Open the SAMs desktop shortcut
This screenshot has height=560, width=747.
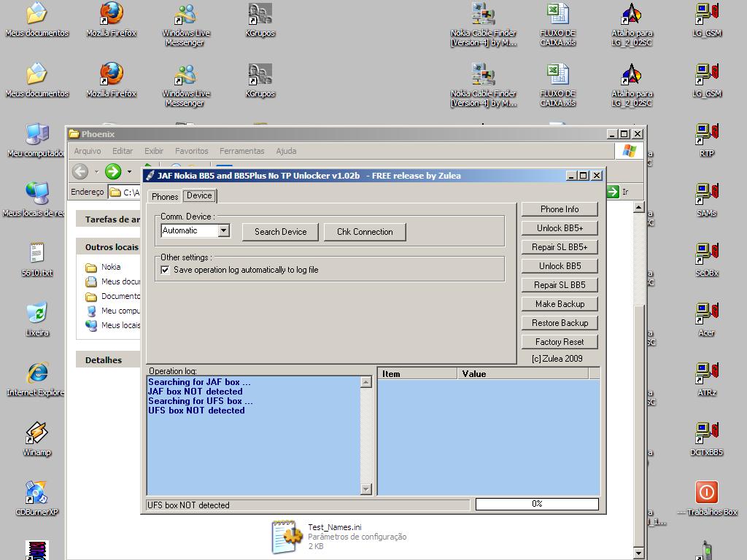(x=706, y=200)
